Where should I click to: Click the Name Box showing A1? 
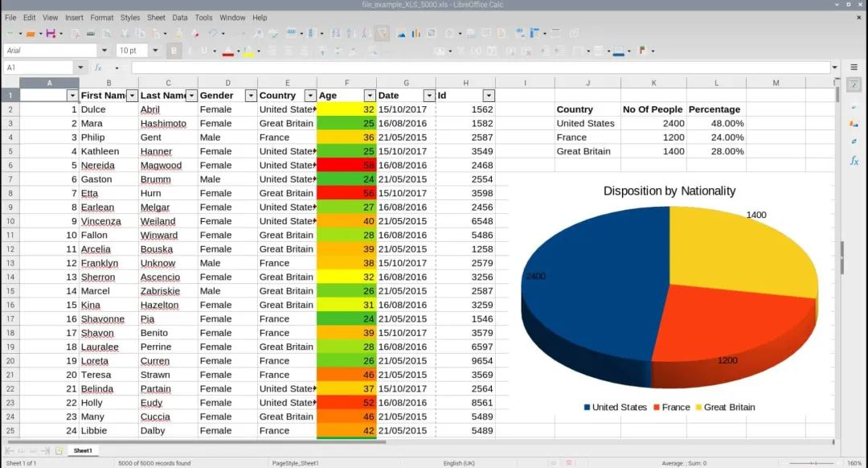39,68
